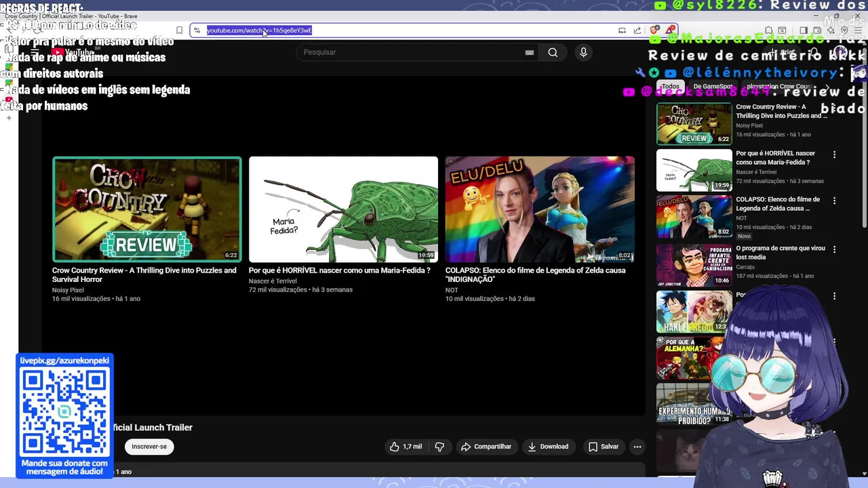
Task: Click the Brave Shields lion icon
Action: tap(654, 30)
